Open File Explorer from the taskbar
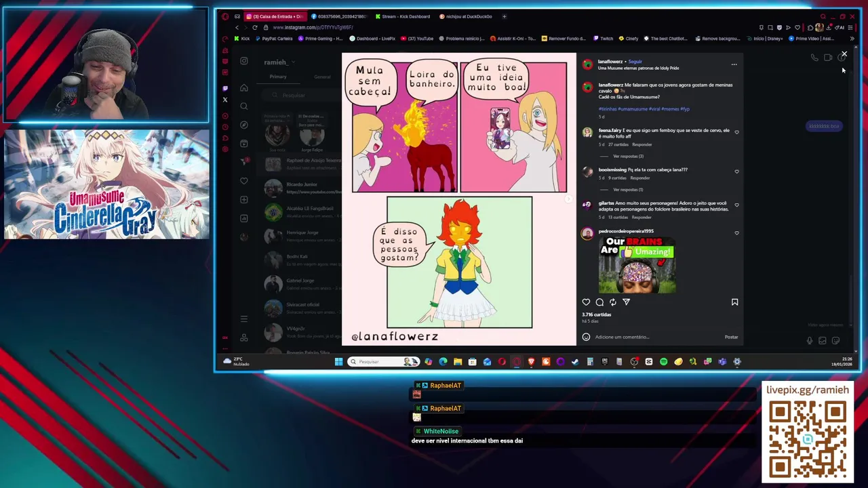Image resolution: width=868 pixels, height=488 pixels. [458, 362]
